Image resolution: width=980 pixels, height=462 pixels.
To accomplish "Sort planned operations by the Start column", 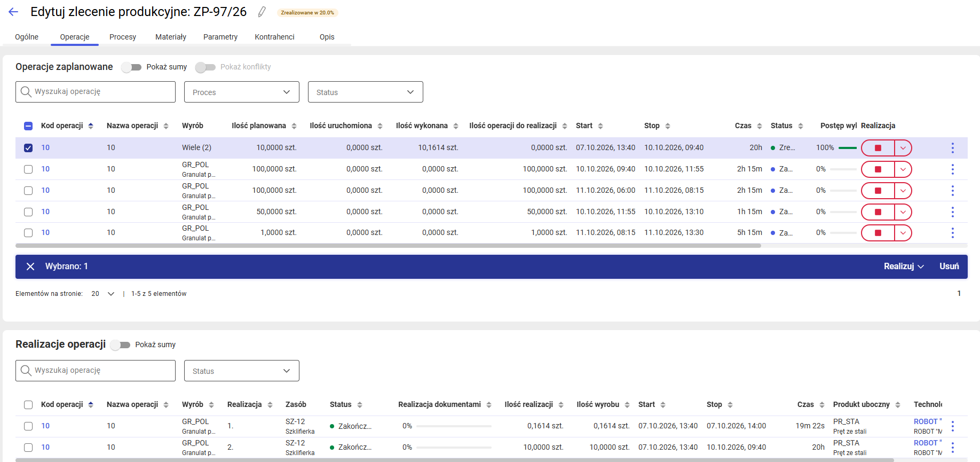I will (x=600, y=126).
